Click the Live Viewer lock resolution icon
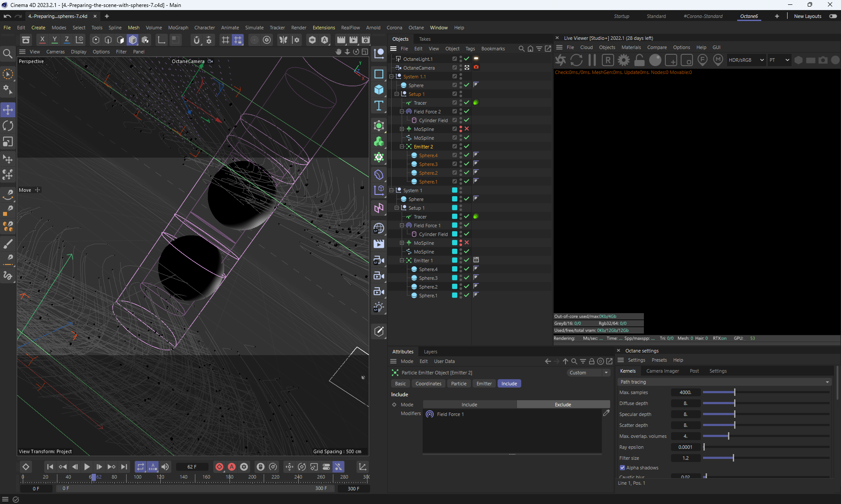Image resolution: width=841 pixels, height=504 pixels. click(640, 60)
